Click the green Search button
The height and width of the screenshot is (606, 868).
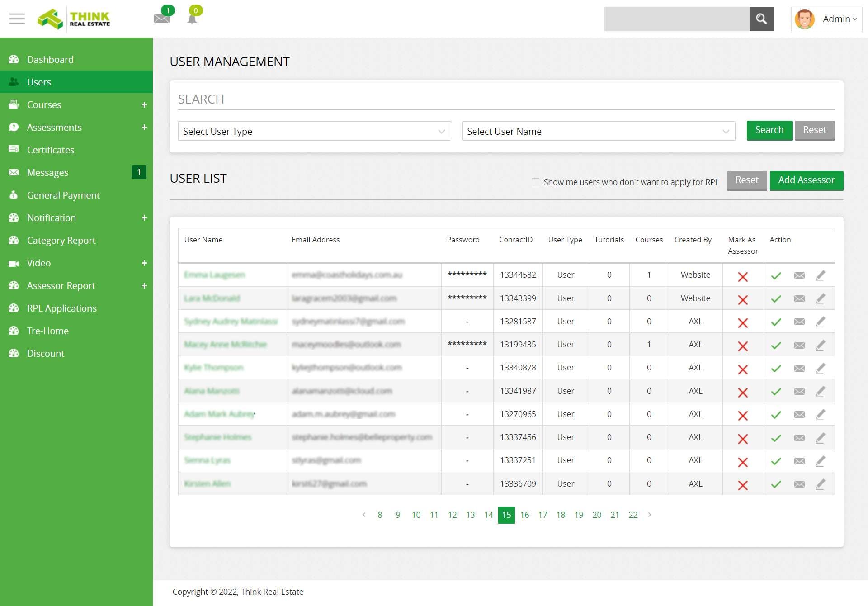pos(769,130)
